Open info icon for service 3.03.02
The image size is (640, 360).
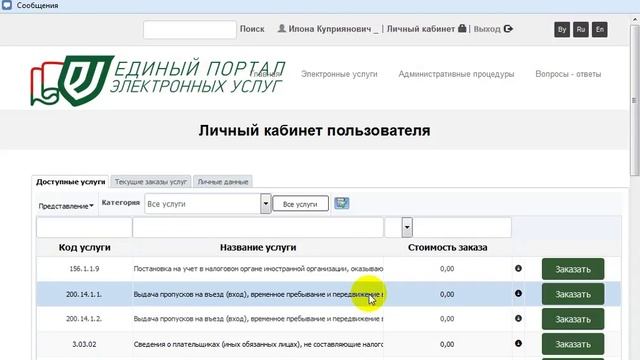coord(518,343)
